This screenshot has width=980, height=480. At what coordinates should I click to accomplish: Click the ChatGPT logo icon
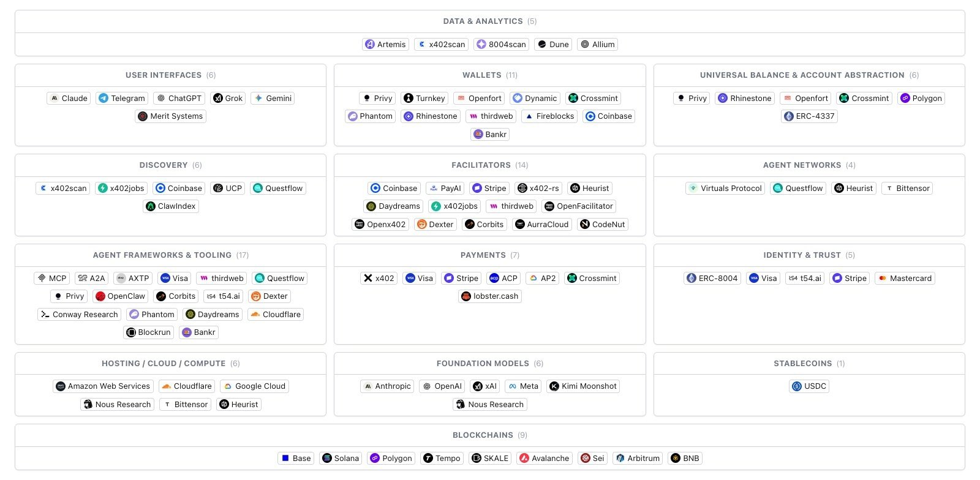pos(161,99)
